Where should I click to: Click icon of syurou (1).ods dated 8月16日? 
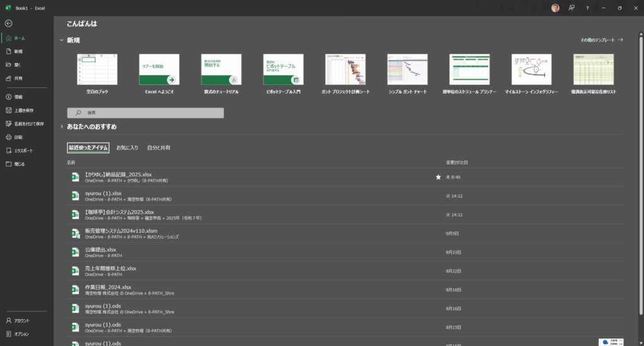coord(75,309)
